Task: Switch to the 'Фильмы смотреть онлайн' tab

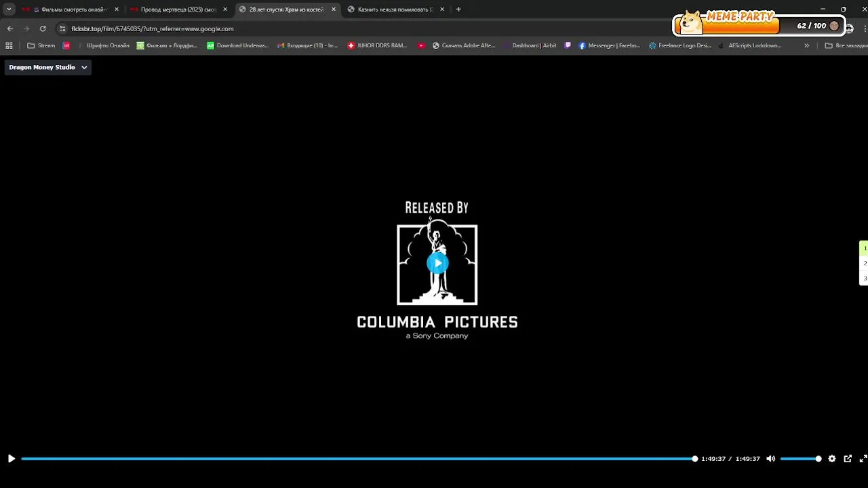Action: (x=70, y=9)
